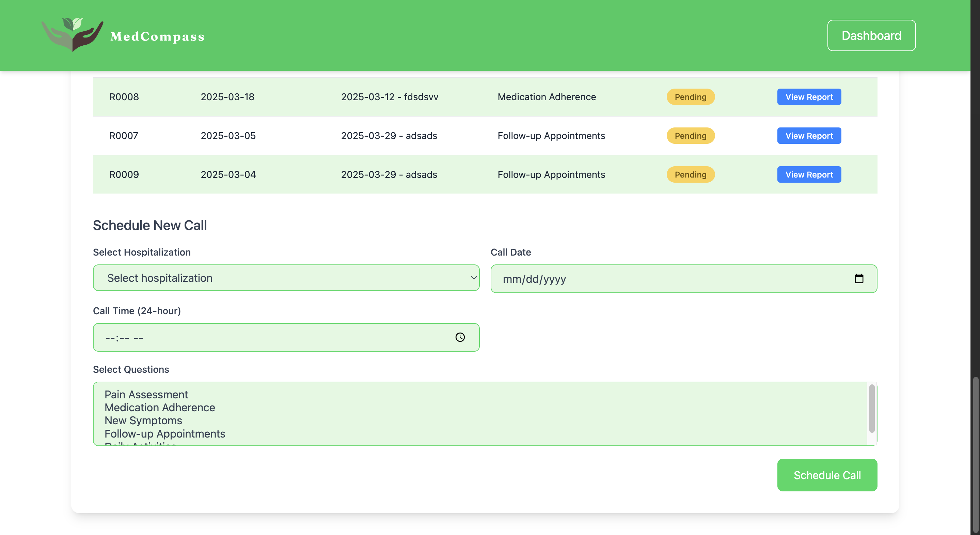
Task: Choose New Symptoms question option
Action: [143, 421]
